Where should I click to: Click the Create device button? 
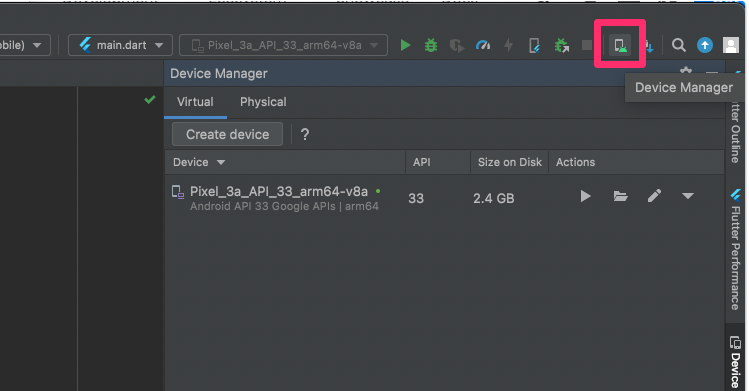227,135
